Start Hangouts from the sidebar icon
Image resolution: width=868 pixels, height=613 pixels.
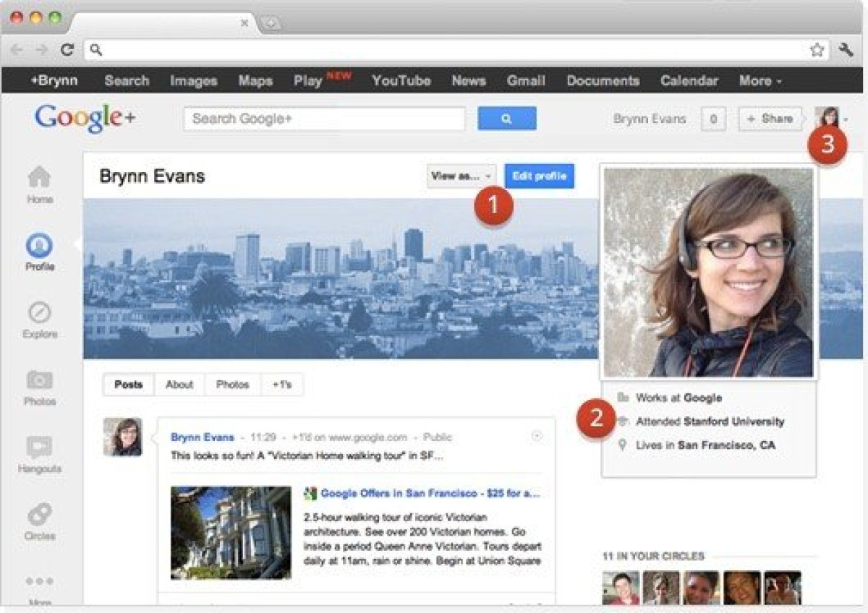coord(39,447)
